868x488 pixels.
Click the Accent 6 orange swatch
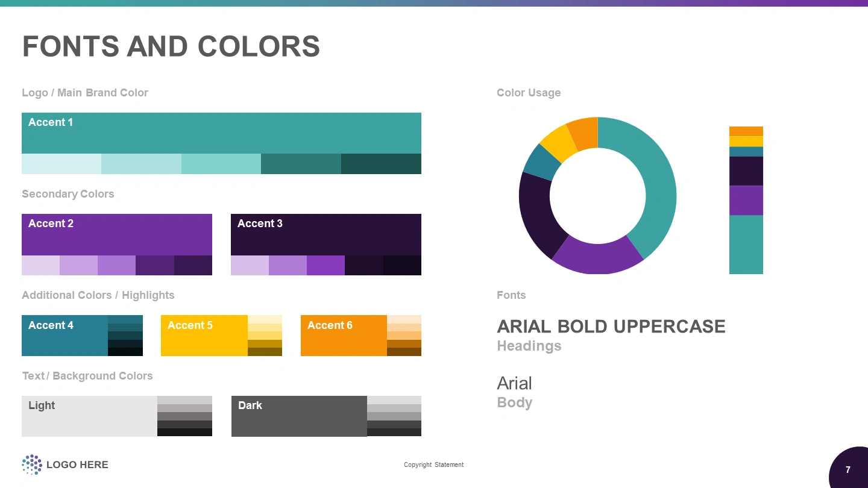click(x=344, y=336)
